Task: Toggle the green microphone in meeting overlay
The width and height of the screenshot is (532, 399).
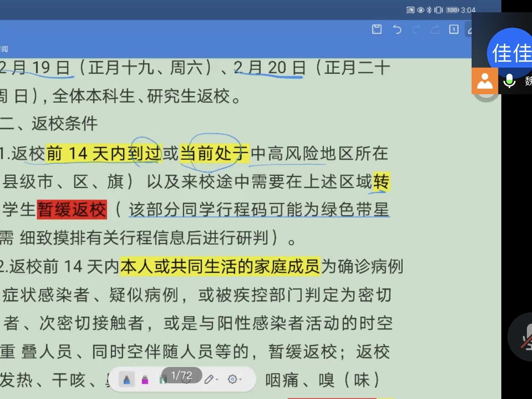Action: [509, 81]
